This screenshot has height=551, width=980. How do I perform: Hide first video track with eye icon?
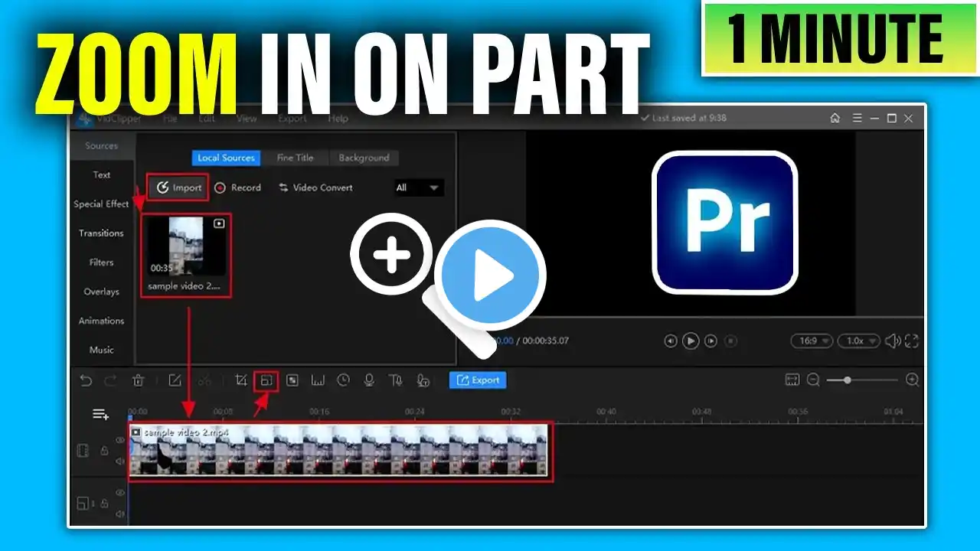coord(120,440)
